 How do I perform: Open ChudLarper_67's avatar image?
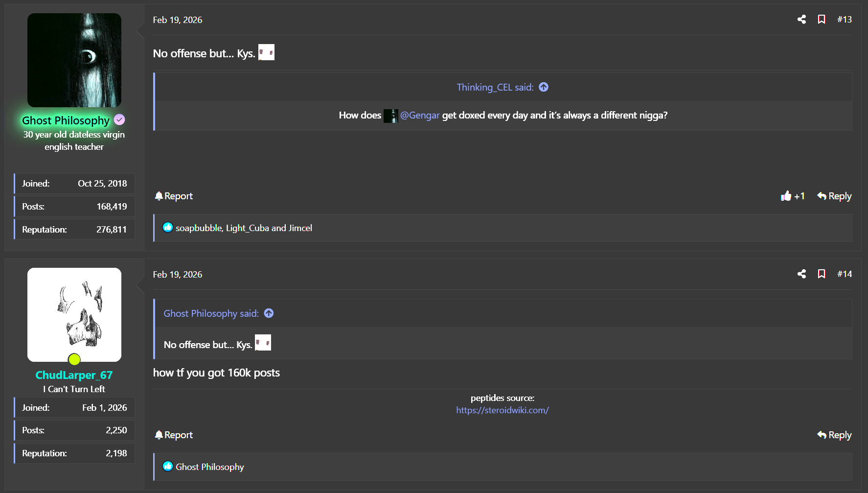(74, 315)
